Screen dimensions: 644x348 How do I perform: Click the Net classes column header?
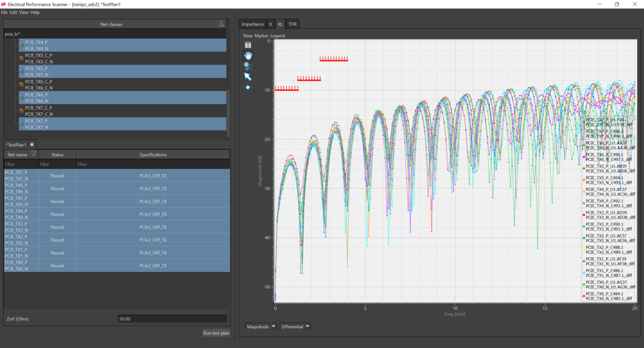[x=112, y=24]
